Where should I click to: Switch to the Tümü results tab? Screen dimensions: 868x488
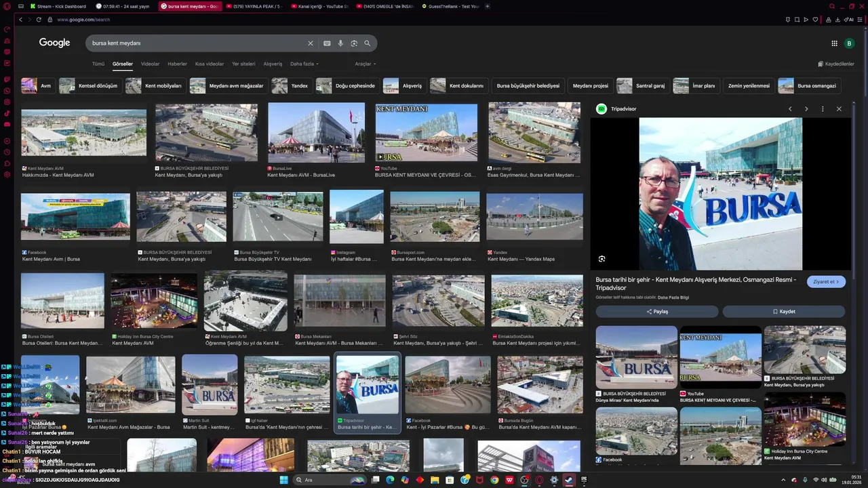98,64
